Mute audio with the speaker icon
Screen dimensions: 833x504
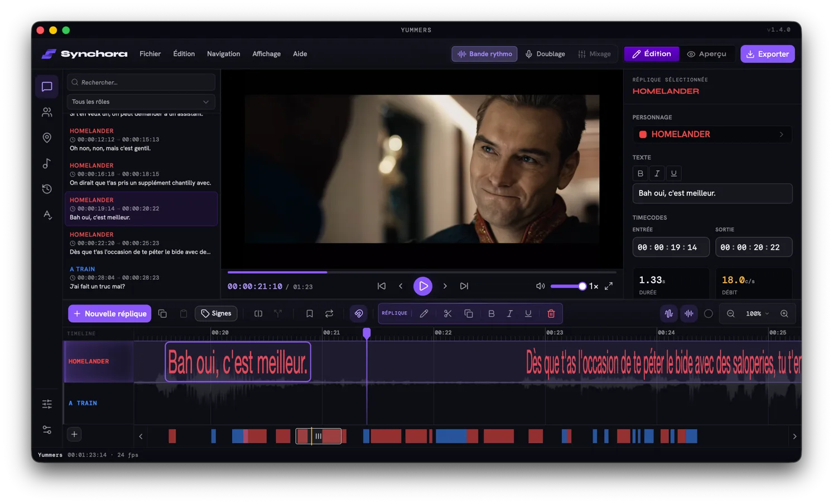pyautogui.click(x=540, y=286)
